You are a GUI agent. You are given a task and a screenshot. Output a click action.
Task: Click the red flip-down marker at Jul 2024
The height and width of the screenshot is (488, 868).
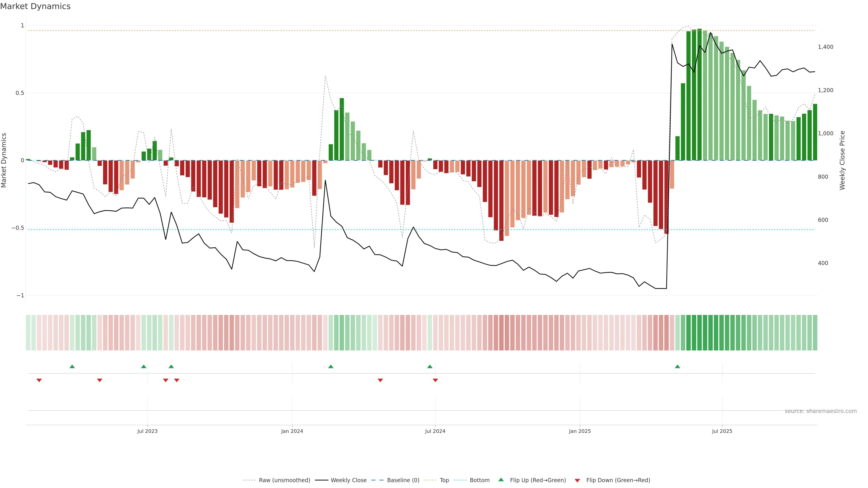click(435, 380)
